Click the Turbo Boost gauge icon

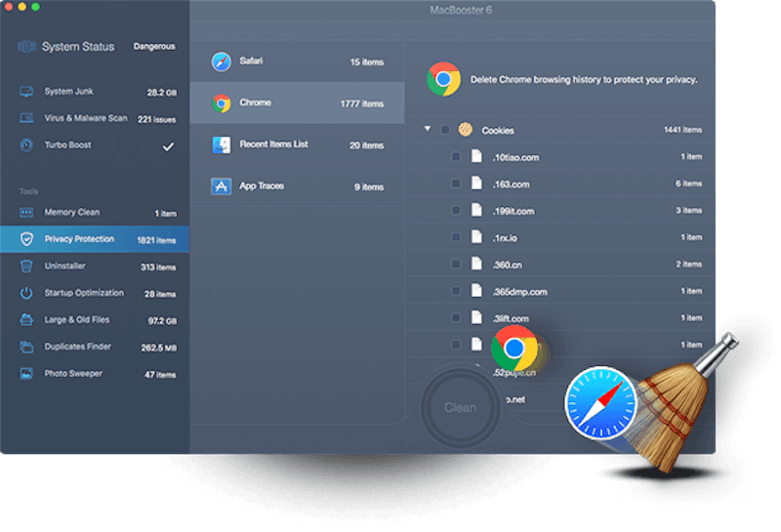coord(26,144)
